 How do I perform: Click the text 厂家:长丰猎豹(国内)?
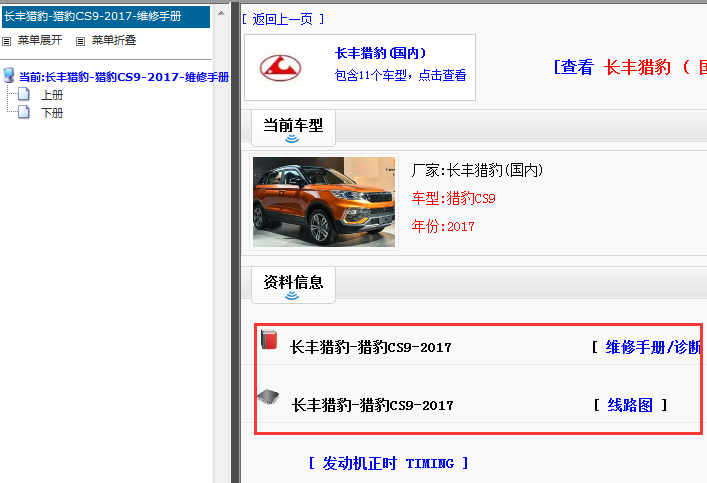point(477,170)
